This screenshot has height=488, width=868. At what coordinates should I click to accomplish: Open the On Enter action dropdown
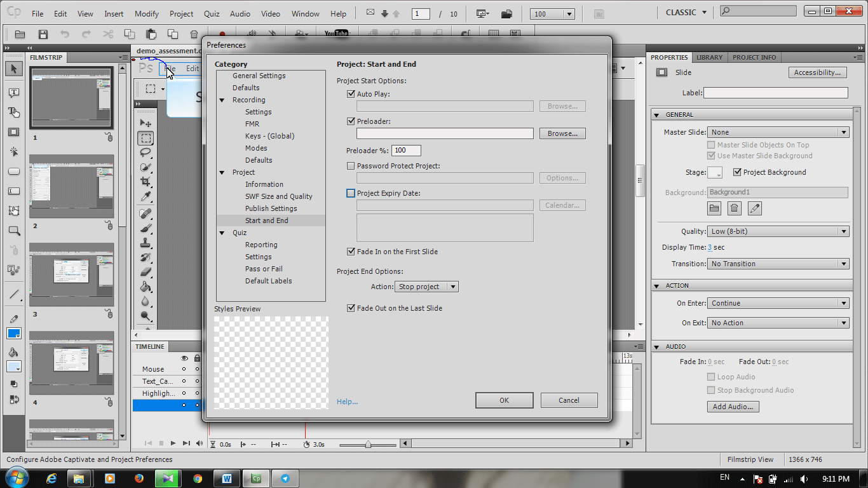point(778,303)
